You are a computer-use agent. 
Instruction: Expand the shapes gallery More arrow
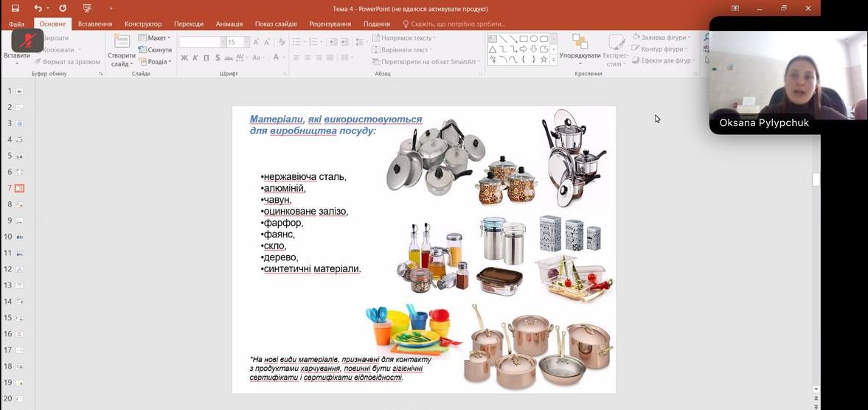click(554, 60)
